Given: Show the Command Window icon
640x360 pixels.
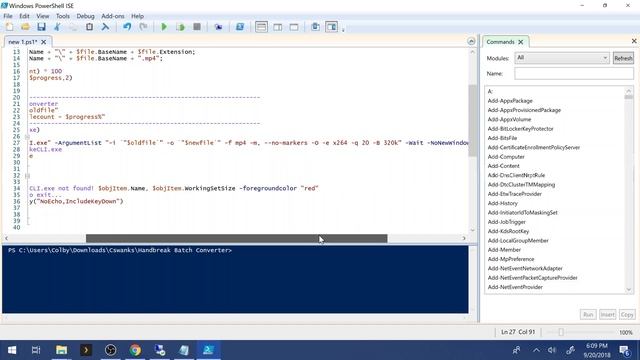Looking at the screenshot, I should (x=315, y=27).
